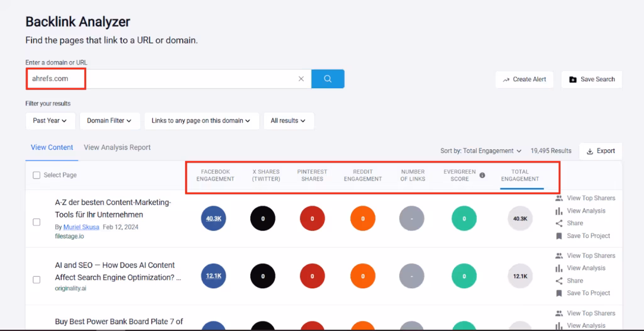Switch to View Content tab
644x331 pixels.
pos(52,147)
